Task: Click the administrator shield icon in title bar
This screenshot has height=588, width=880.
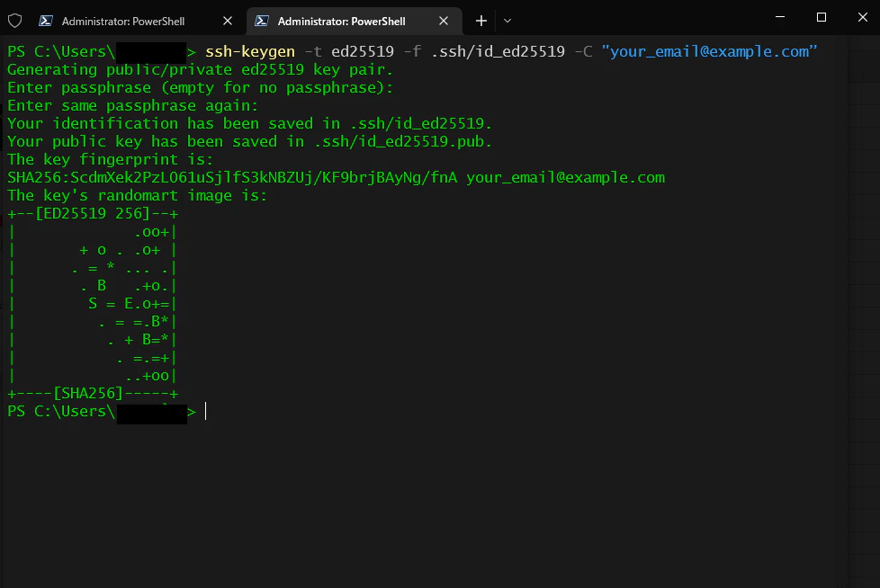Action: pos(15,21)
